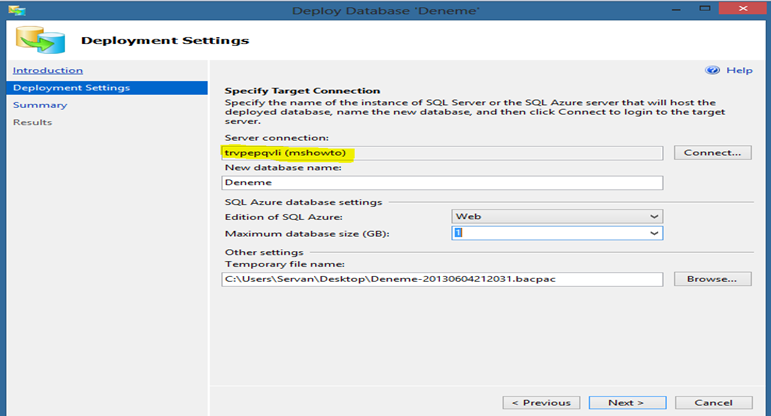Maximize the Deploy Database window
Screen dimensions: 771x416
[x=705, y=8]
